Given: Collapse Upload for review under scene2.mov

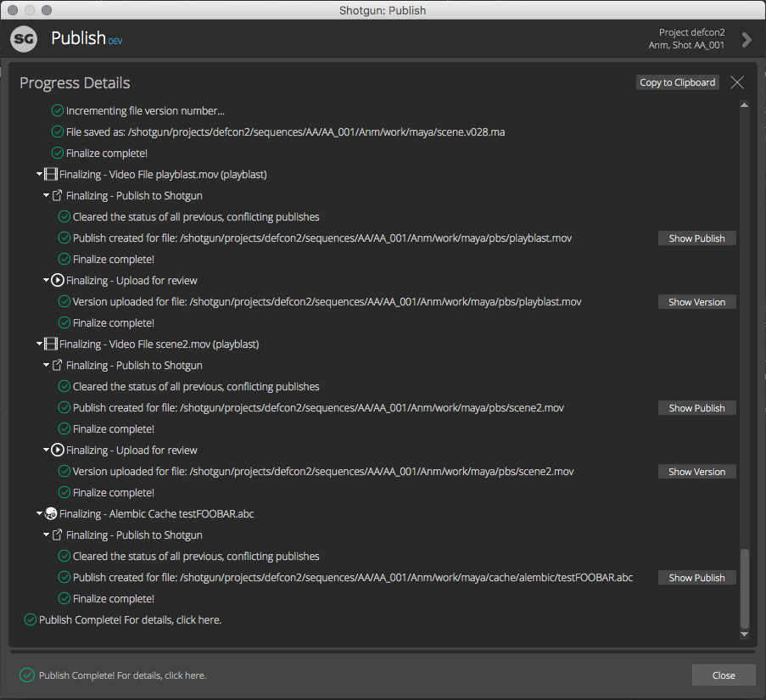Looking at the screenshot, I should (x=47, y=450).
